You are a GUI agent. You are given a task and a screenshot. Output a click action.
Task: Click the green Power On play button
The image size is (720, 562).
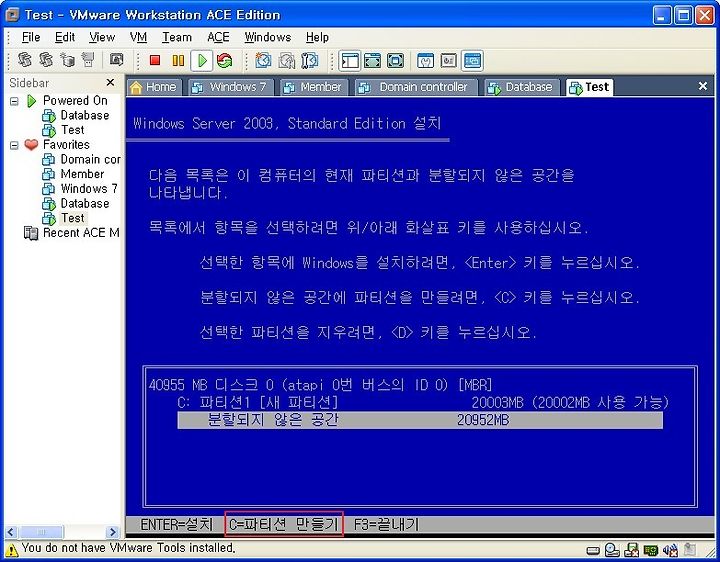202,60
